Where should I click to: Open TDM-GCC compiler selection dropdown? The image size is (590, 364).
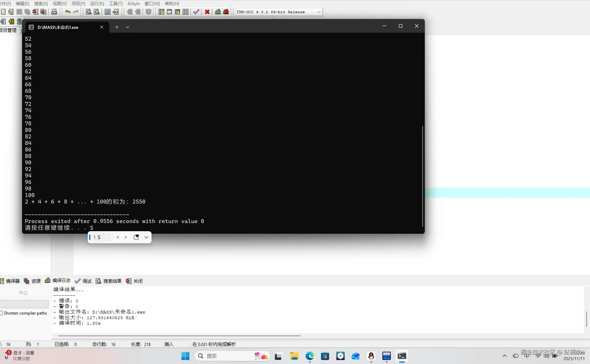(x=319, y=12)
